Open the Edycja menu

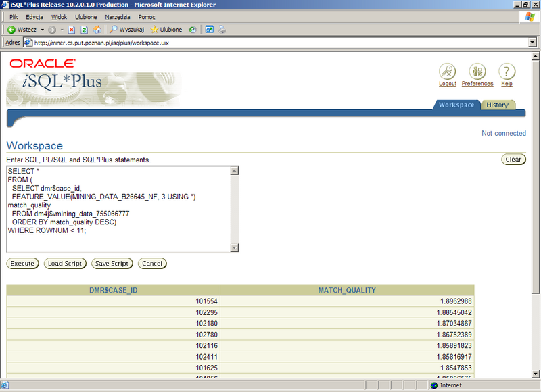34,17
